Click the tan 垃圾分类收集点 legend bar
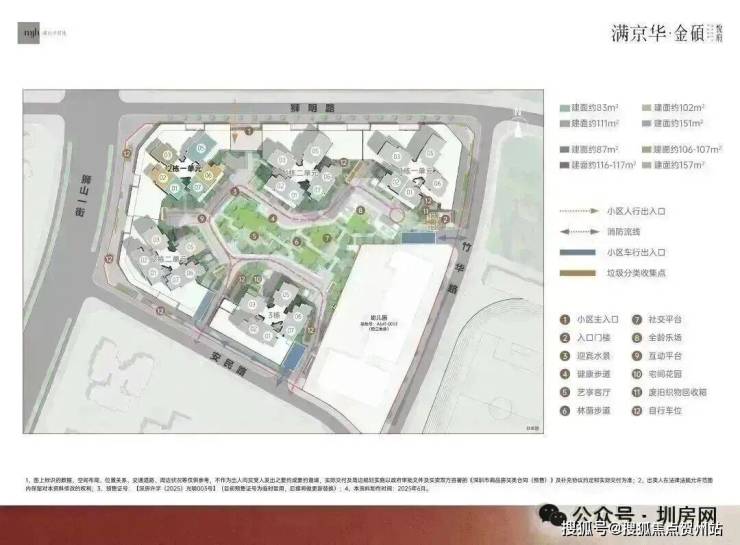Image resolution: width=740 pixels, height=545 pixels. (579, 270)
